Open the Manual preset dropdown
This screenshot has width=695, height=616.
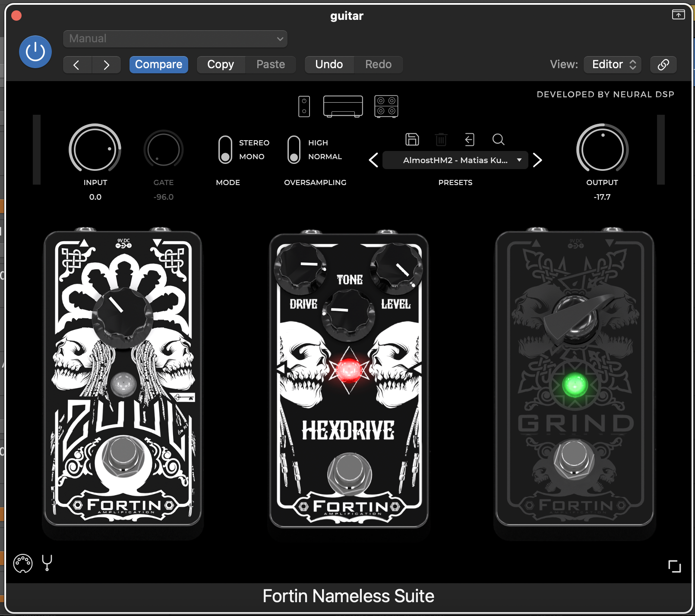point(175,39)
